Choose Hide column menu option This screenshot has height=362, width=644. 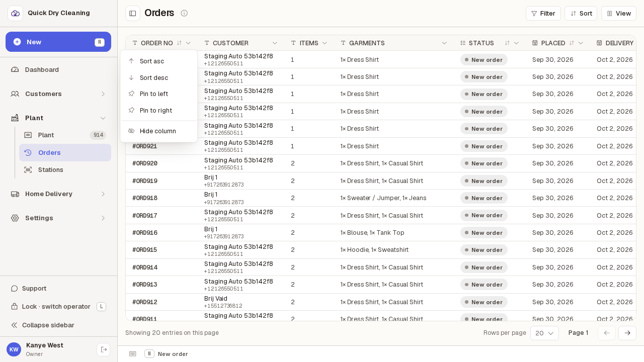159,131
